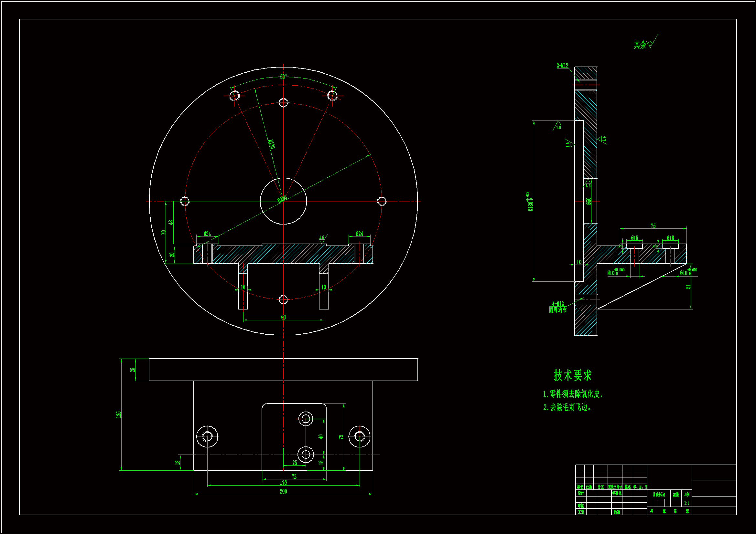This screenshot has width=756, height=534.
Task: Select the 75 dimension above section view
Action: click(653, 226)
